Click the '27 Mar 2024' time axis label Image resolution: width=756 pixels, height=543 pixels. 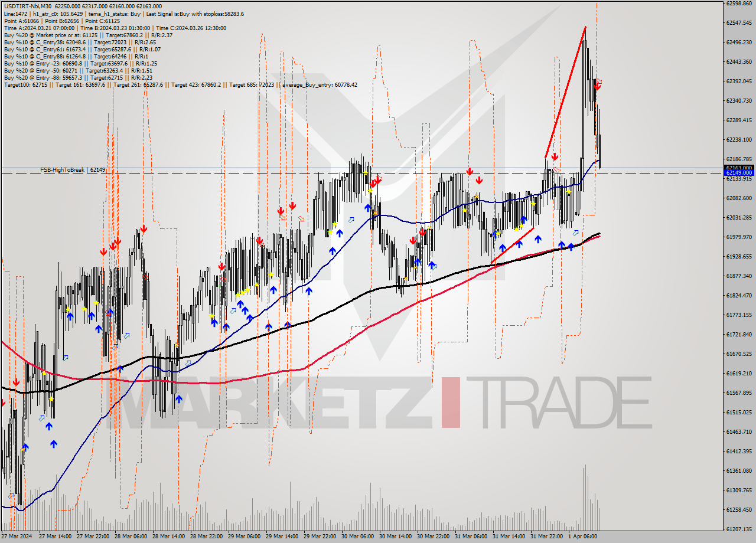[17, 537]
